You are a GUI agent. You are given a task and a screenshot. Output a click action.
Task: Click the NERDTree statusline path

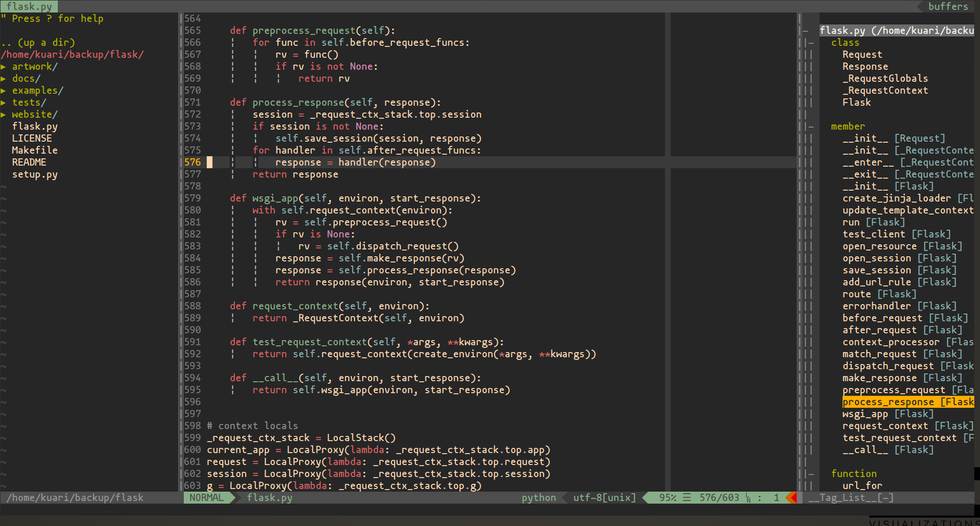tap(75, 498)
